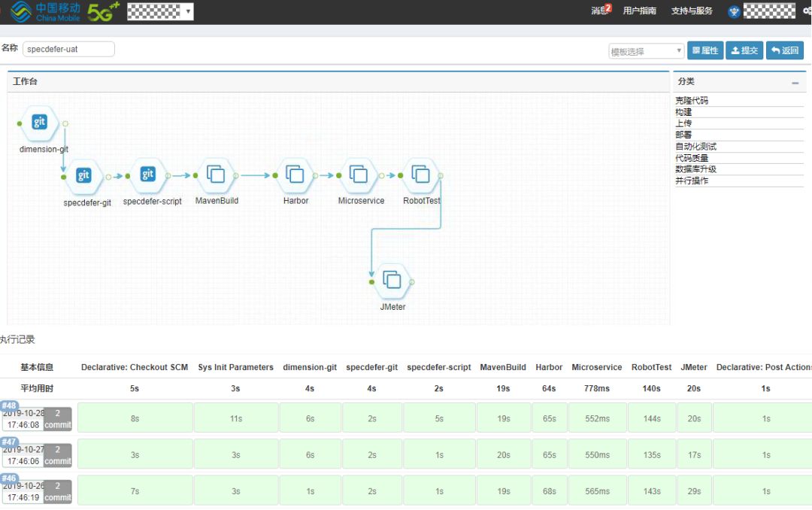Open the user avatar icon in header
Screen dimensions: 812x510
pos(734,11)
